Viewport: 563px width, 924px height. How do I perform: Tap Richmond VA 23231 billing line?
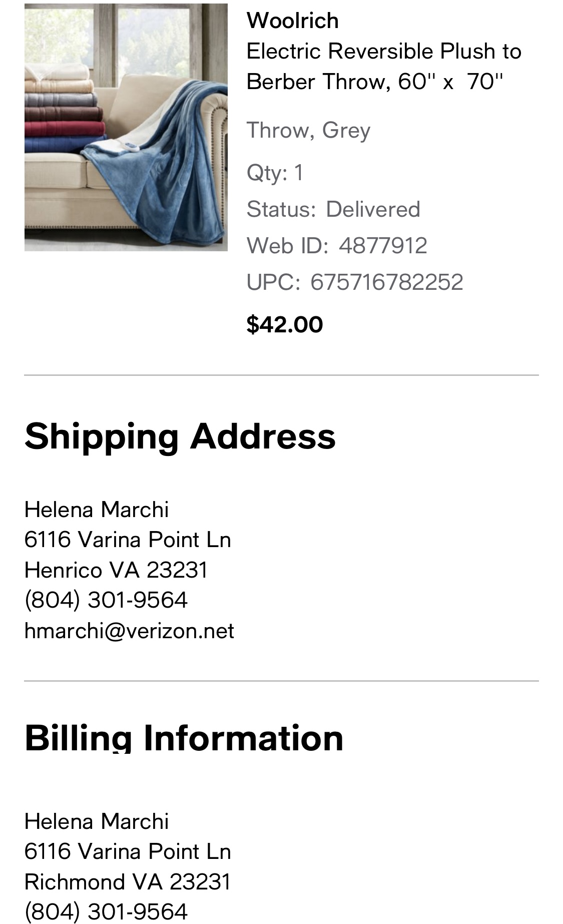[x=128, y=881]
